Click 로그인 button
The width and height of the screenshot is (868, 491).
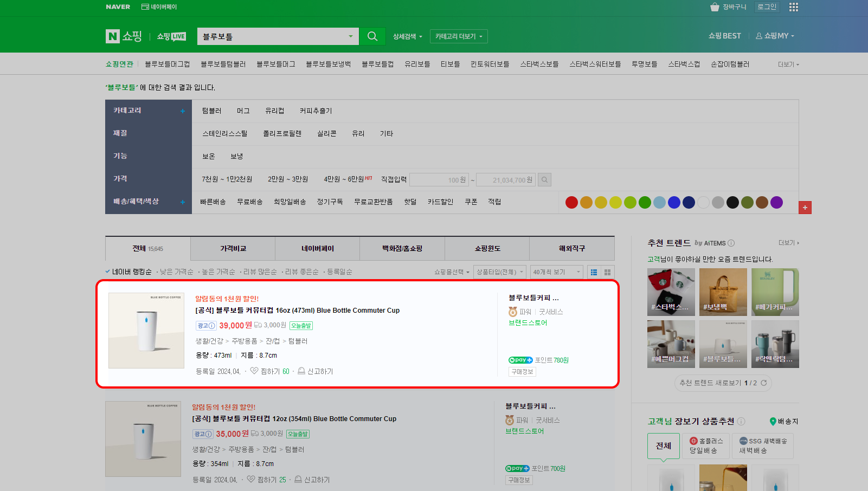767,7
